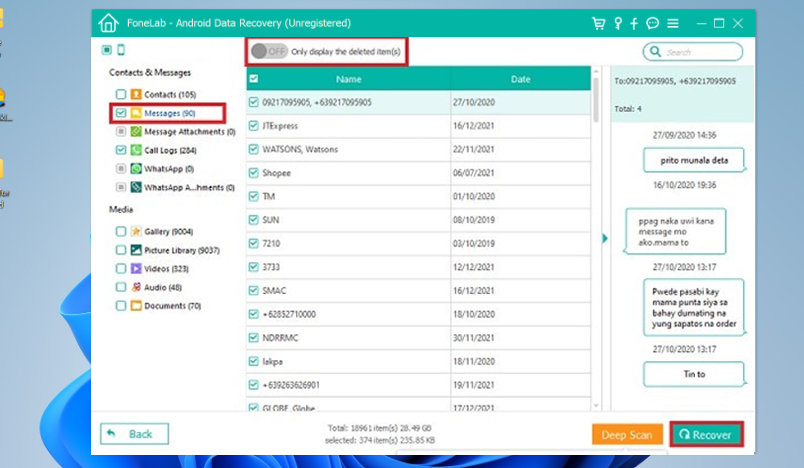Image resolution: width=804 pixels, height=468 pixels.
Task: Select the TM message row
Action: [418, 196]
